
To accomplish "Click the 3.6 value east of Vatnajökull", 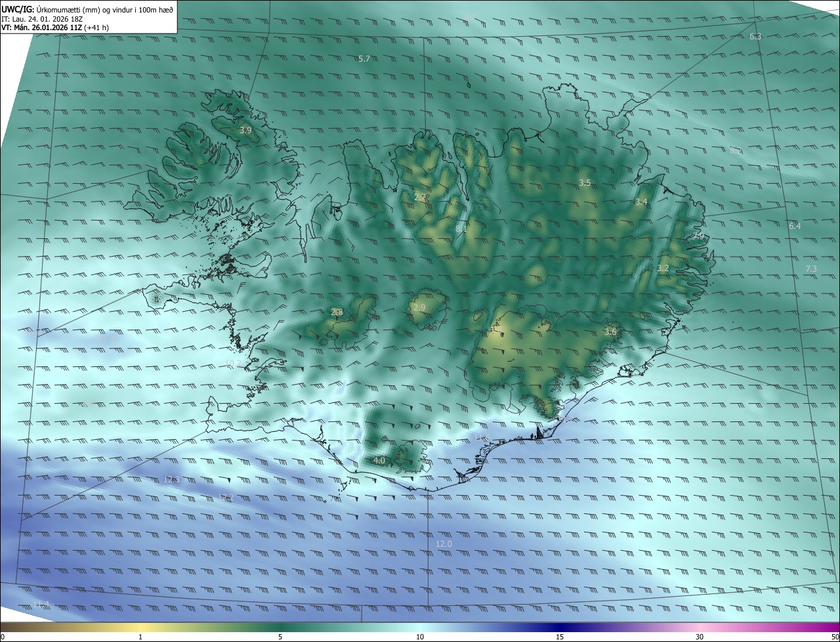I will point(610,332).
